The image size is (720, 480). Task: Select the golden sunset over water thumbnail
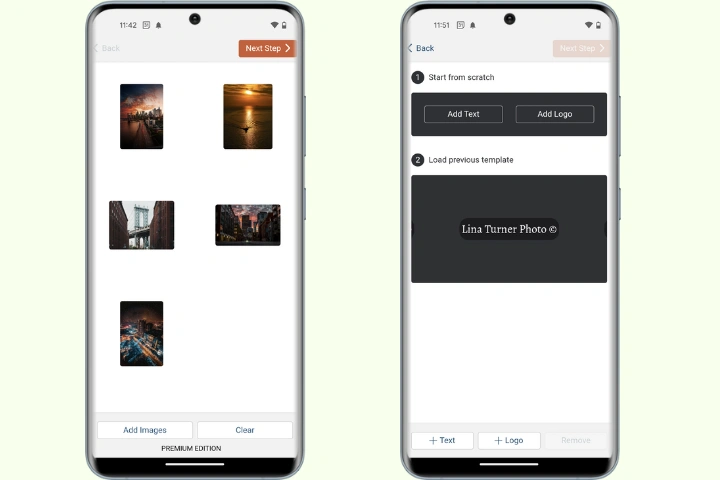(248, 116)
